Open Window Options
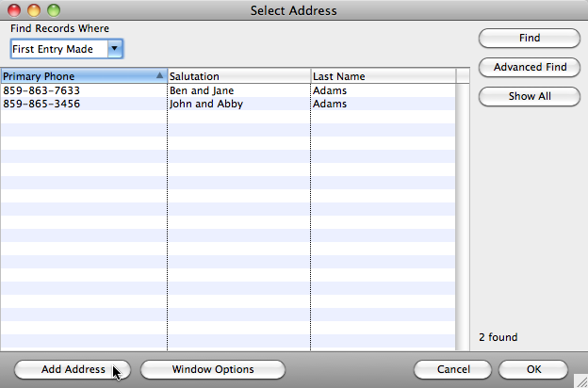 [x=212, y=369]
